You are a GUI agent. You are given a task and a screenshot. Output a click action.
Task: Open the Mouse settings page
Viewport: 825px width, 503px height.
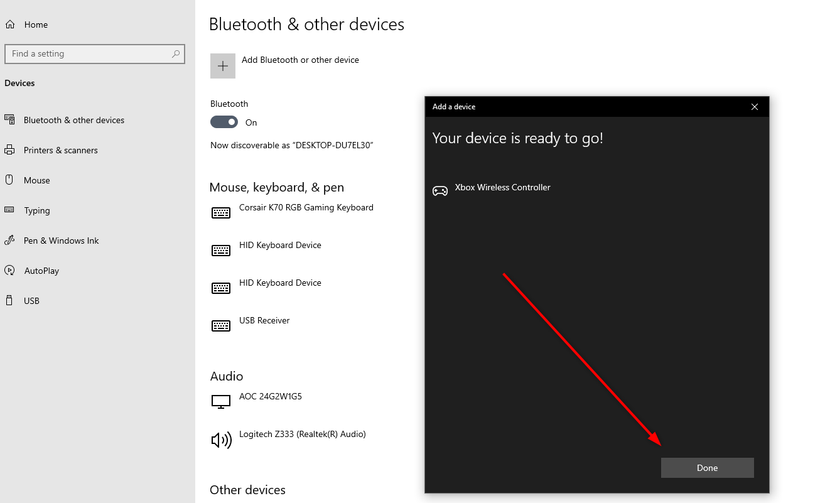click(37, 180)
